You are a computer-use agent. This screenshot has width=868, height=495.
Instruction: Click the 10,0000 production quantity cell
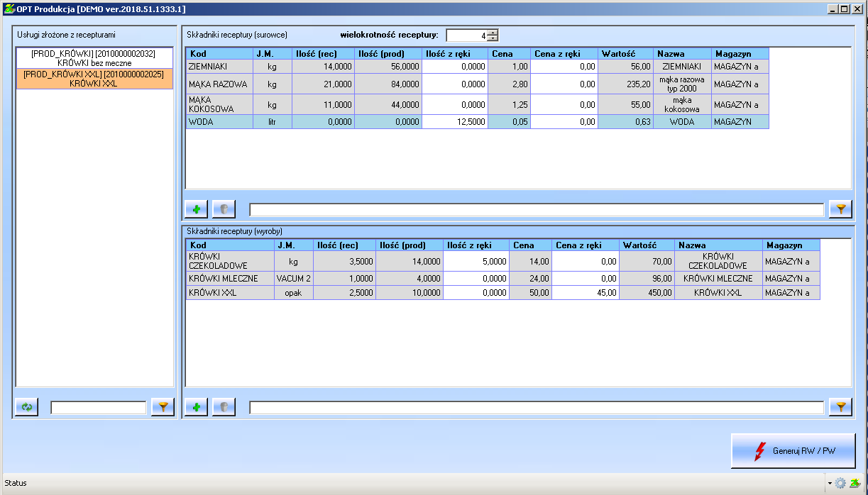(410, 292)
